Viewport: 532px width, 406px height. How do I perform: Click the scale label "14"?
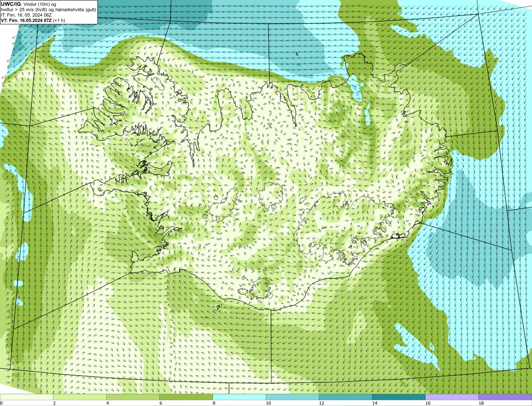click(375, 403)
